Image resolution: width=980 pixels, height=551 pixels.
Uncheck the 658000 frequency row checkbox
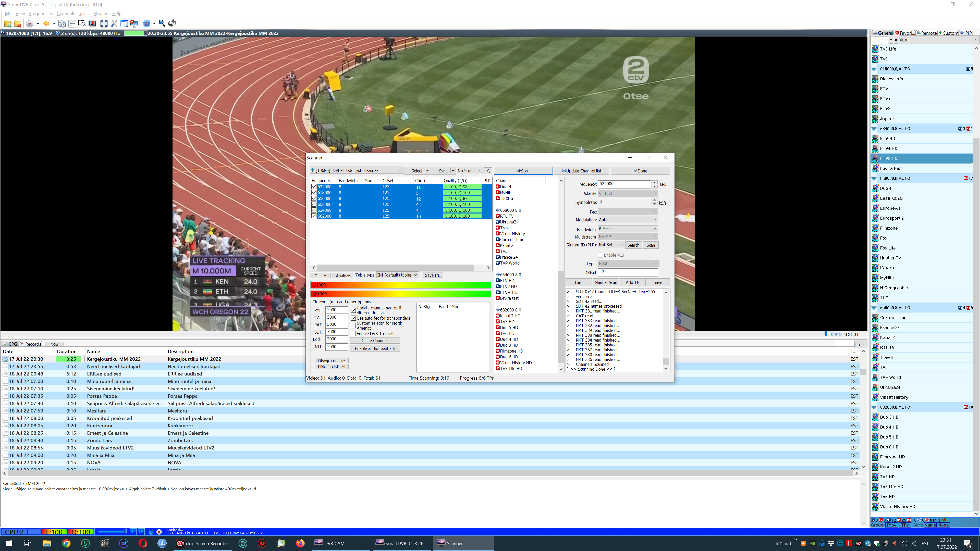coord(314,204)
